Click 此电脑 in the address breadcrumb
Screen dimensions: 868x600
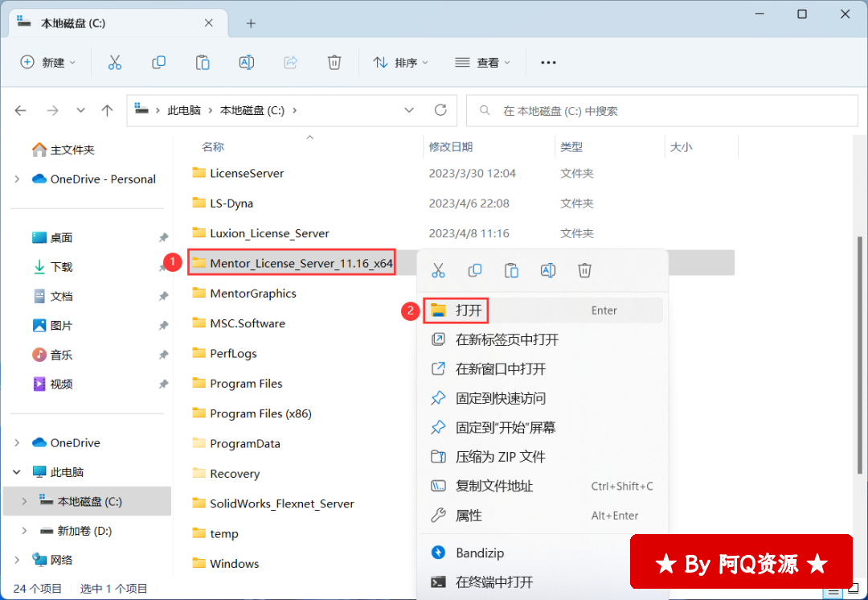tap(184, 111)
